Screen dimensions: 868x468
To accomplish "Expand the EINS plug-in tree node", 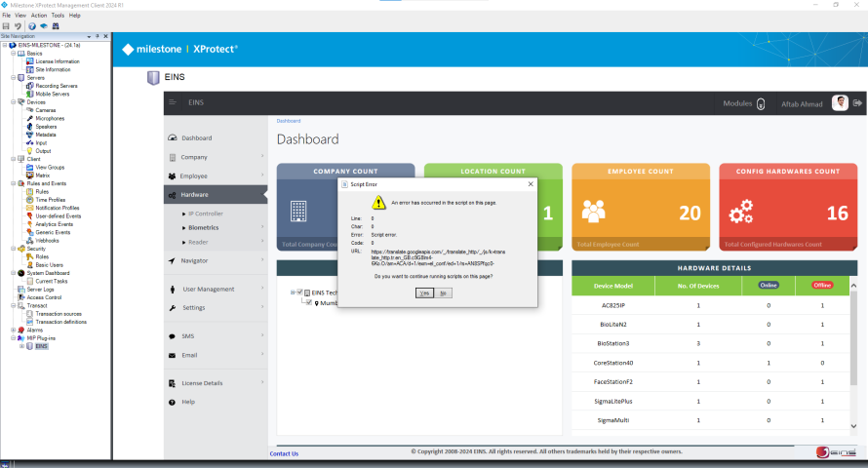I will click(21, 346).
